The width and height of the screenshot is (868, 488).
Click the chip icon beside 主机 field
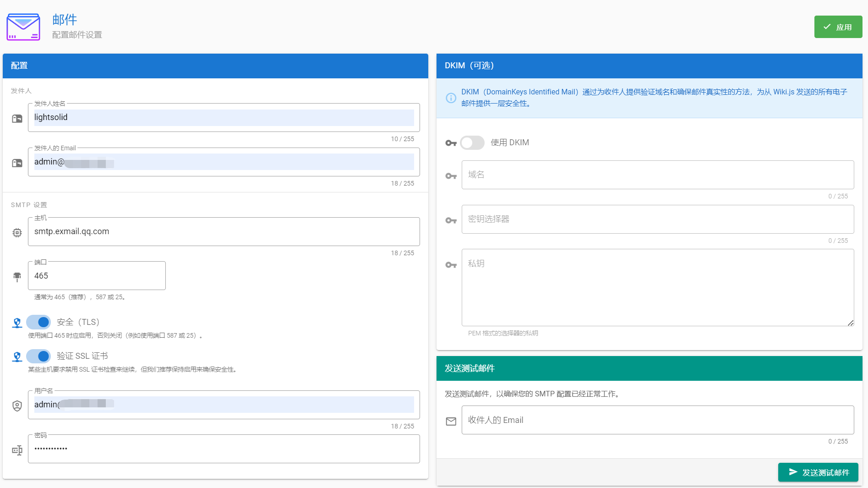(x=17, y=233)
